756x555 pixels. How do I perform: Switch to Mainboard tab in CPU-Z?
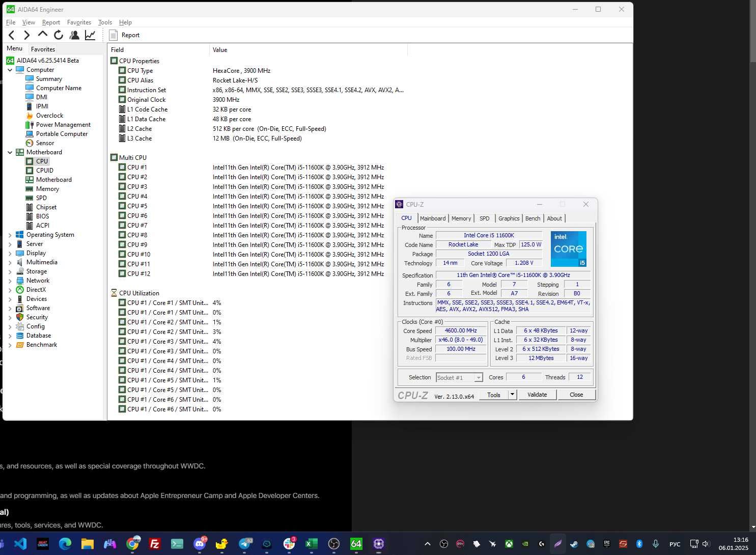click(433, 218)
